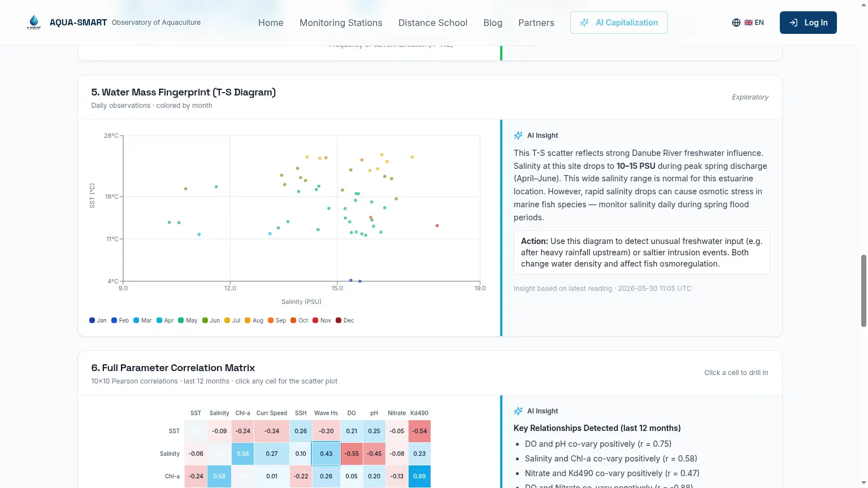Viewport: 868px width, 488px height.
Task: Click the "Insight based on latest reading" timestamp
Action: [602, 289]
